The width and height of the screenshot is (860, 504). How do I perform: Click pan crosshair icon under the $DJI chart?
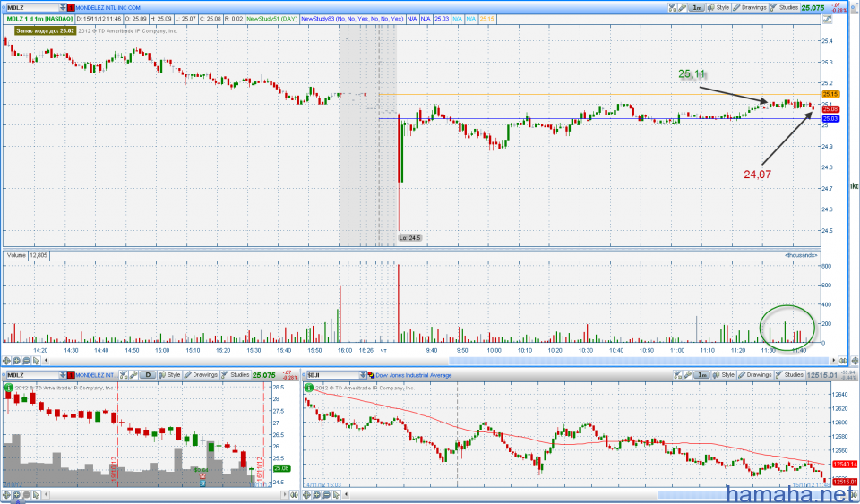(306, 495)
